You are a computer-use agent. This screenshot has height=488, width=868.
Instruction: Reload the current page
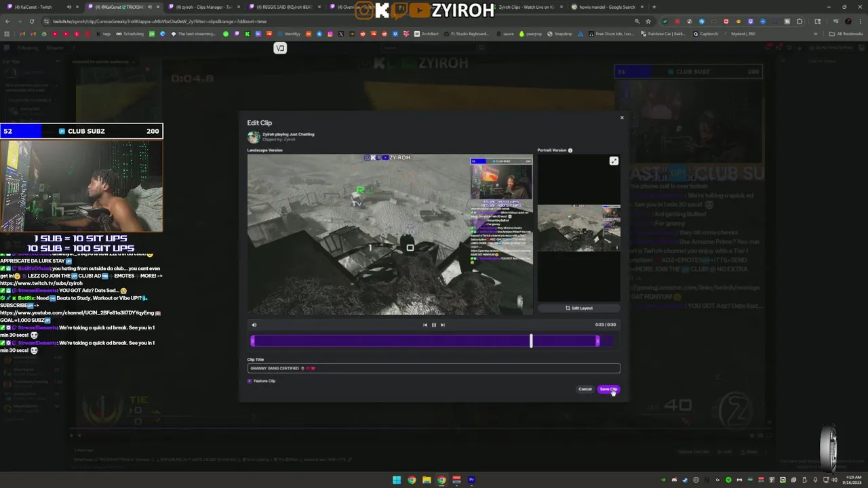pyautogui.click(x=31, y=21)
